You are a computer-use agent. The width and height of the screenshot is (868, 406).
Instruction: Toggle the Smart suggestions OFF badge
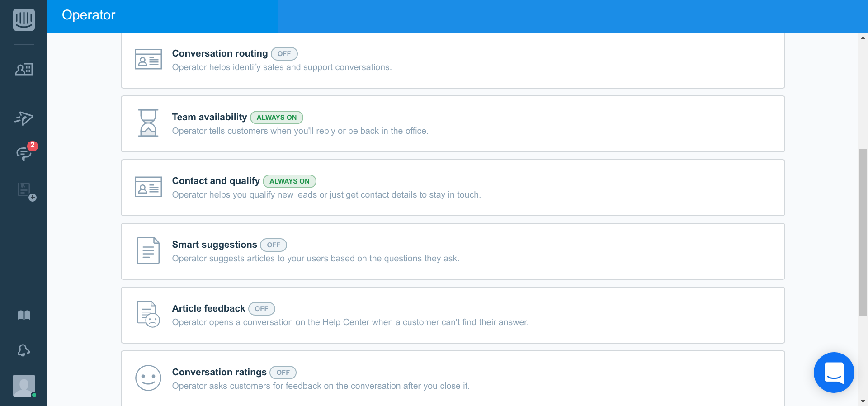pos(274,245)
